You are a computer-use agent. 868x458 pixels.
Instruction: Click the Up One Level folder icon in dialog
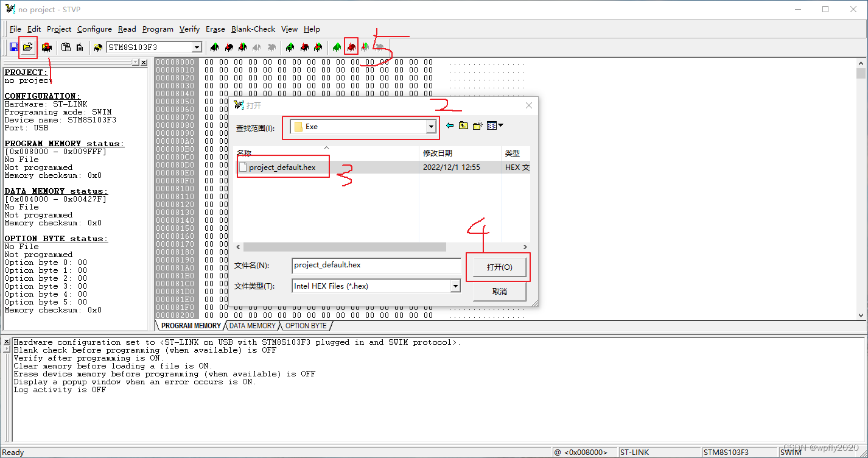click(x=463, y=125)
